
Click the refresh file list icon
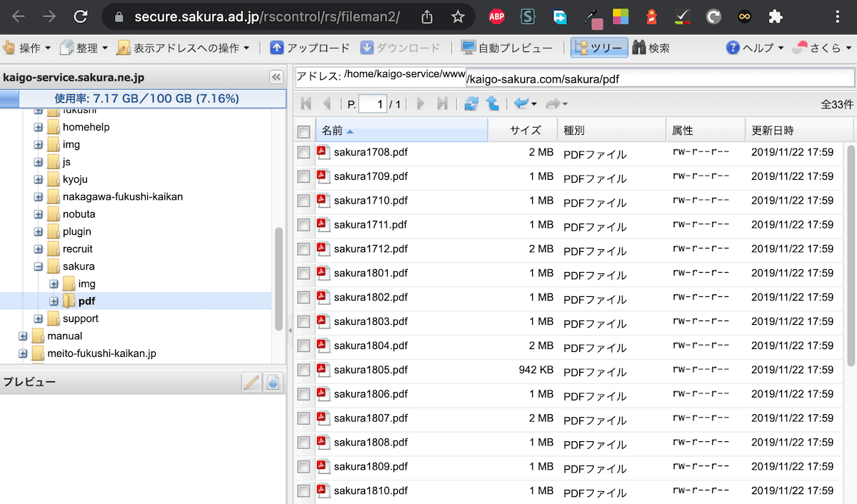coord(471,104)
